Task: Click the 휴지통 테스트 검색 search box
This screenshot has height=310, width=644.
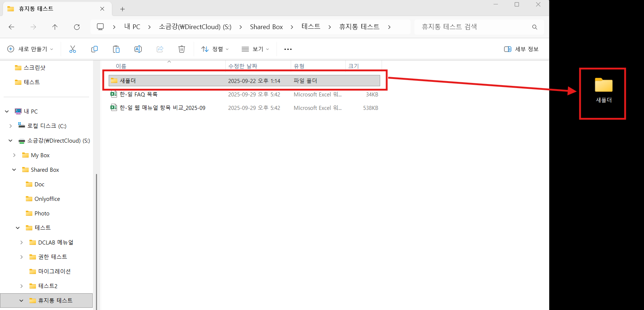Action: (x=472, y=27)
